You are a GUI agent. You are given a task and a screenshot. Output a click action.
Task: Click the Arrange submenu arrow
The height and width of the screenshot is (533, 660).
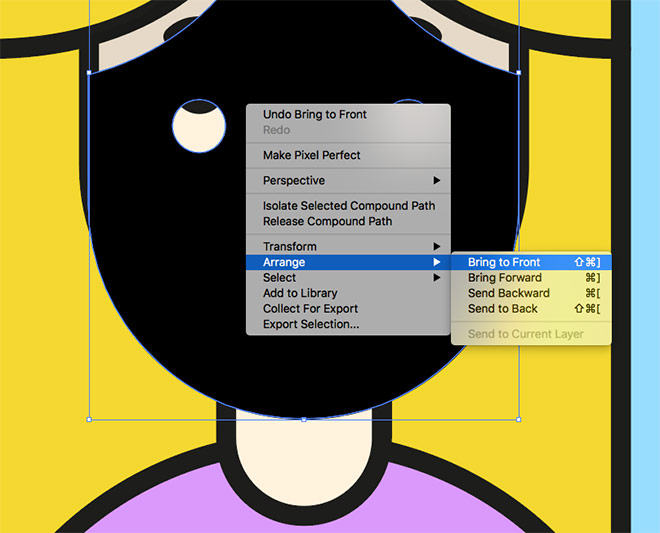coord(437,262)
